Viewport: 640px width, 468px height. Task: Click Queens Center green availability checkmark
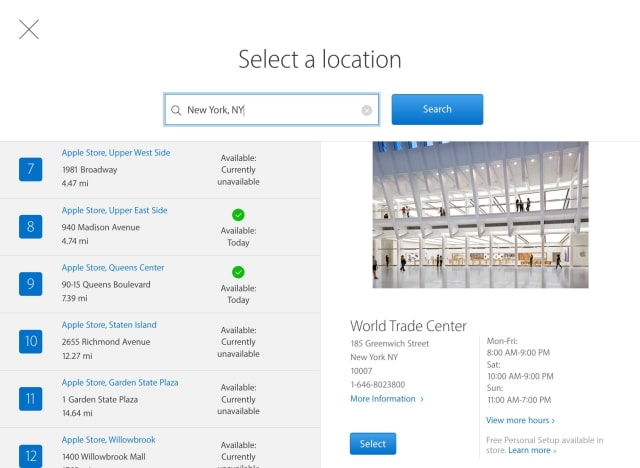click(x=238, y=272)
